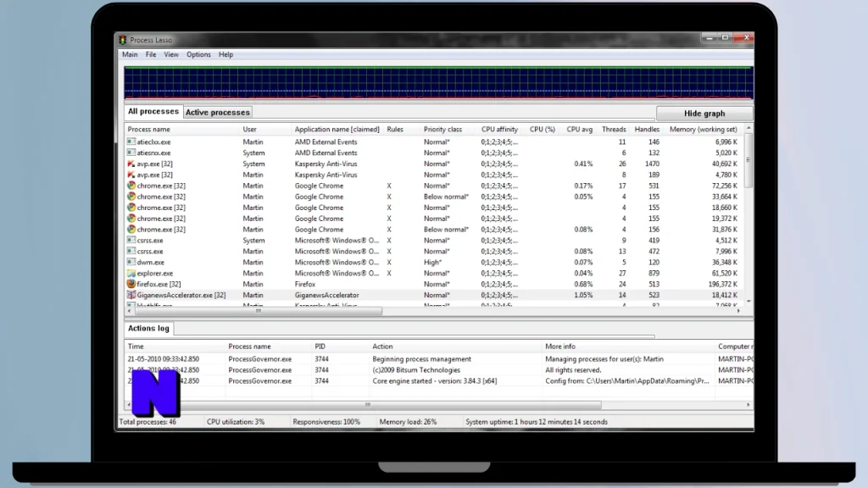Sort by Application name column header
The image size is (868, 488).
[337, 130]
